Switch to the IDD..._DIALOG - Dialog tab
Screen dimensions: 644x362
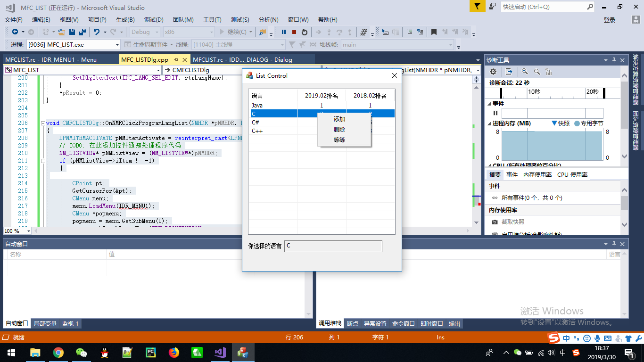pos(242,60)
